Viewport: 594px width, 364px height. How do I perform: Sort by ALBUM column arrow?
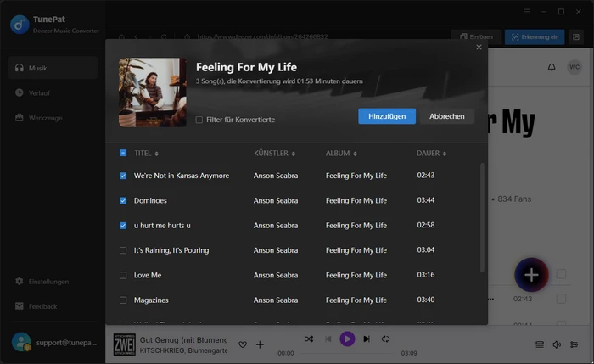point(355,154)
